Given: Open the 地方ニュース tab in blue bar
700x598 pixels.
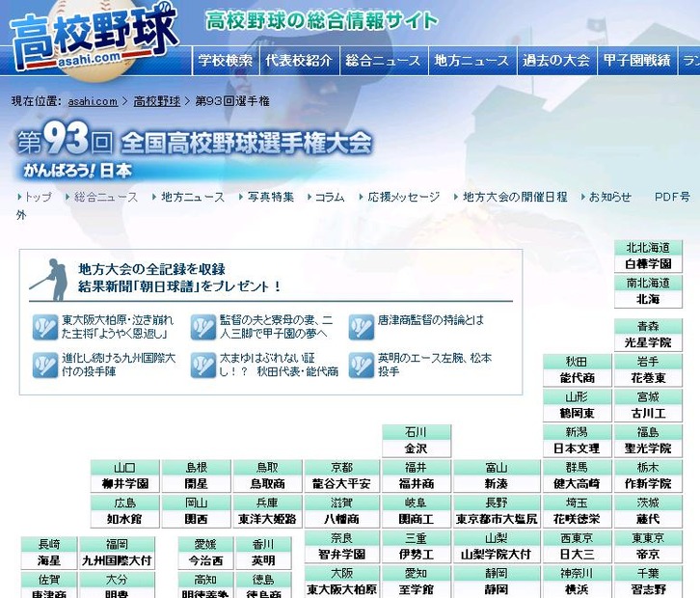Looking at the screenshot, I should pos(471,61).
